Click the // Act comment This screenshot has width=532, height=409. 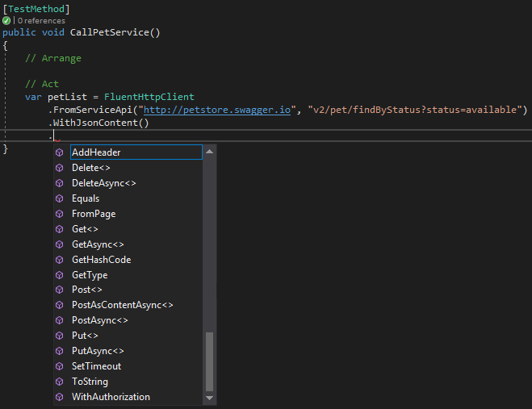(x=42, y=84)
